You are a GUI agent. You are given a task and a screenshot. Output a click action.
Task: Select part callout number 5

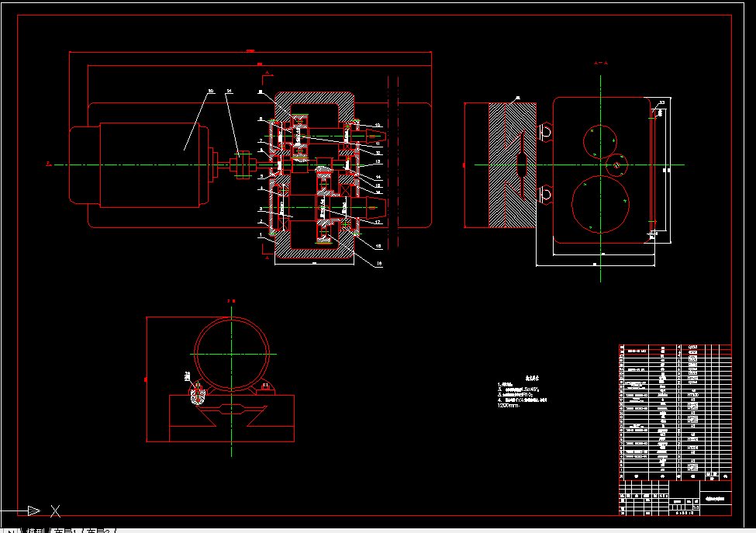click(x=261, y=176)
